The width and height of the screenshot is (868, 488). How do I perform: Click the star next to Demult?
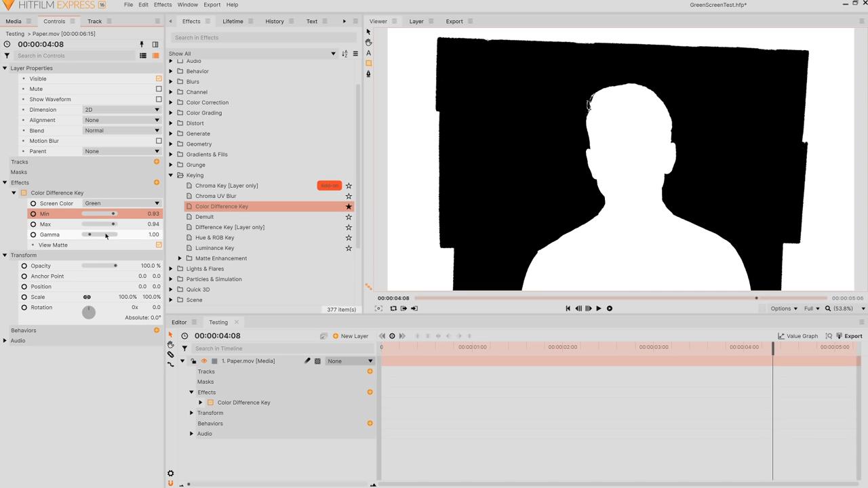coord(349,217)
